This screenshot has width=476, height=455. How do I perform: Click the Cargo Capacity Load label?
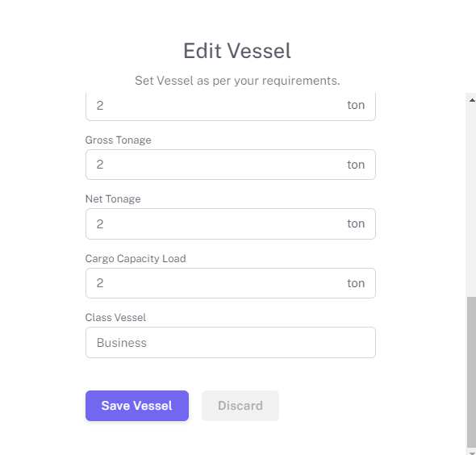[136, 259]
